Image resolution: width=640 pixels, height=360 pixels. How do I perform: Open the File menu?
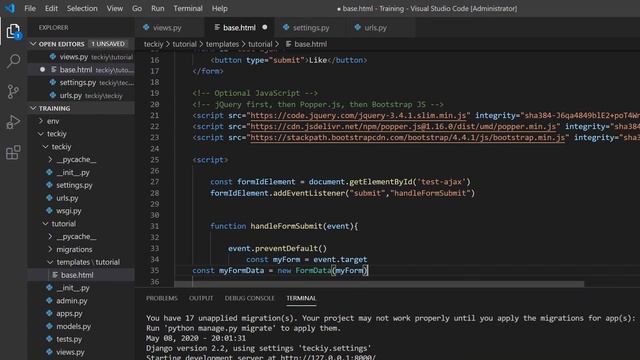pos(30,8)
